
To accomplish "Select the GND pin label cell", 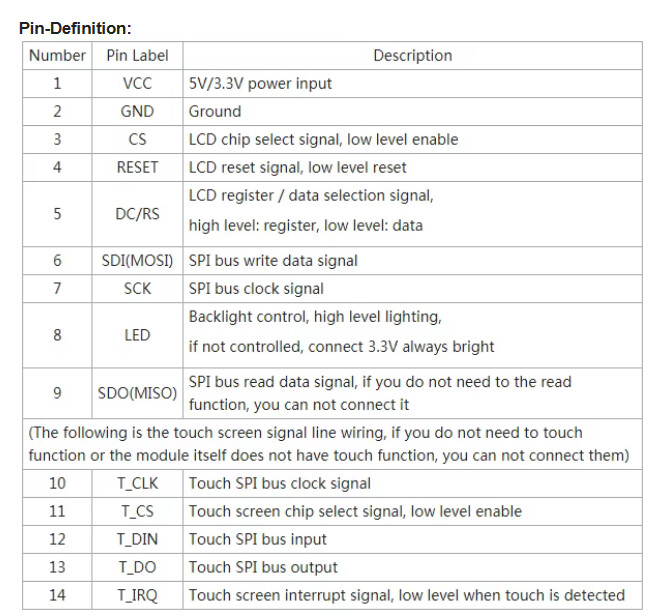I will pos(137,112).
